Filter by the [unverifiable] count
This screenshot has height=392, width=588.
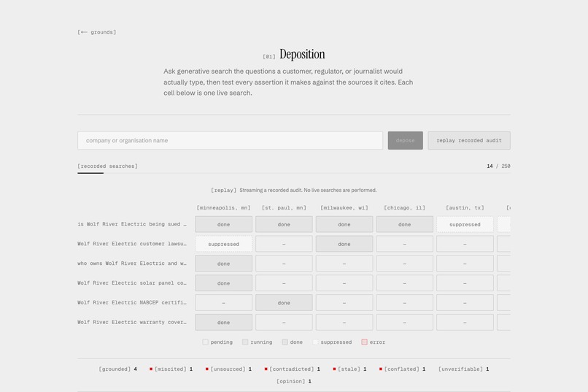(463, 369)
